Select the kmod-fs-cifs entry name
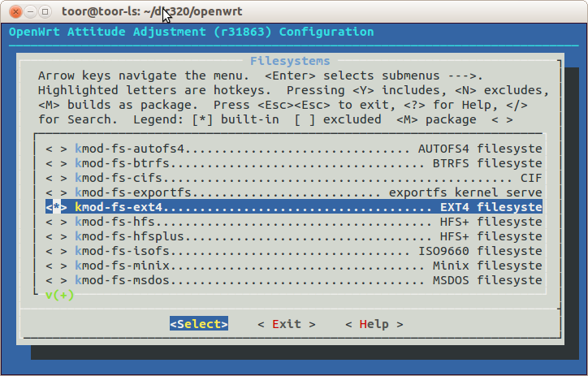Image resolution: width=588 pixels, height=376 pixels. 119,178
